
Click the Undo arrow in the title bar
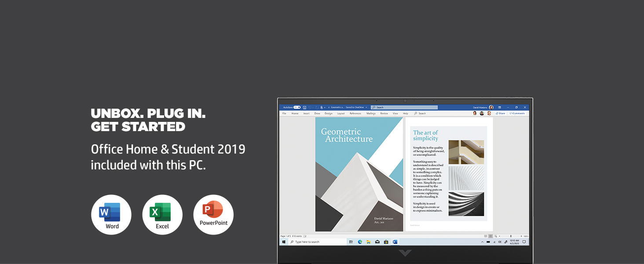(310, 107)
